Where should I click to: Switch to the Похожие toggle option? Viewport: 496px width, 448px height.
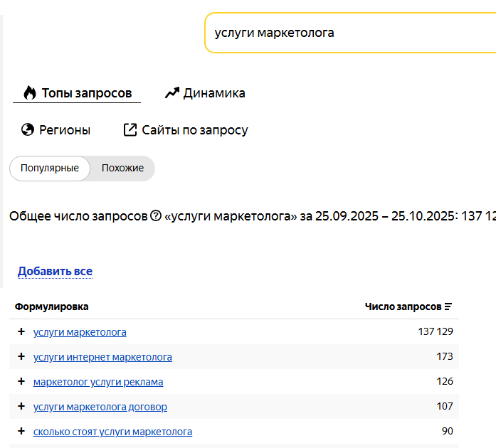pos(122,169)
